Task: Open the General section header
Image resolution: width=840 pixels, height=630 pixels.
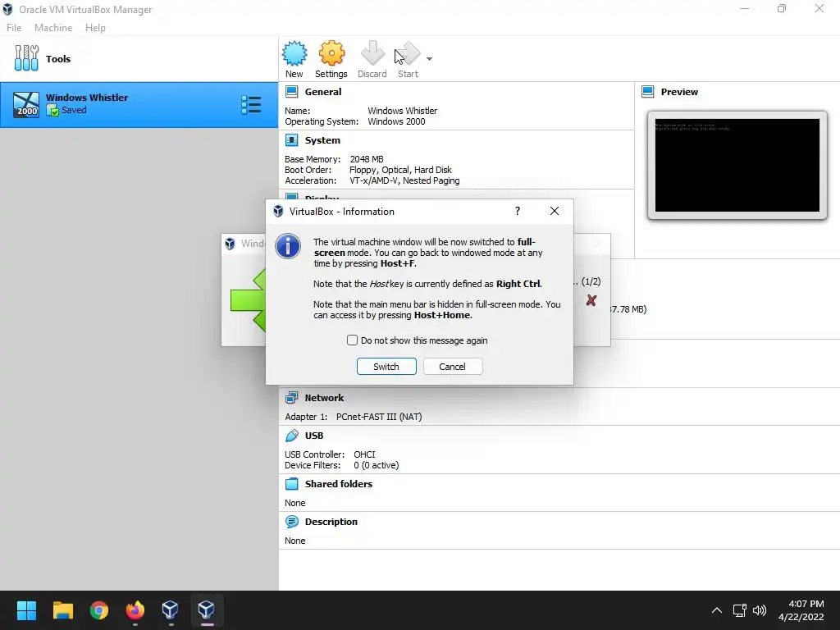Action: (x=323, y=92)
